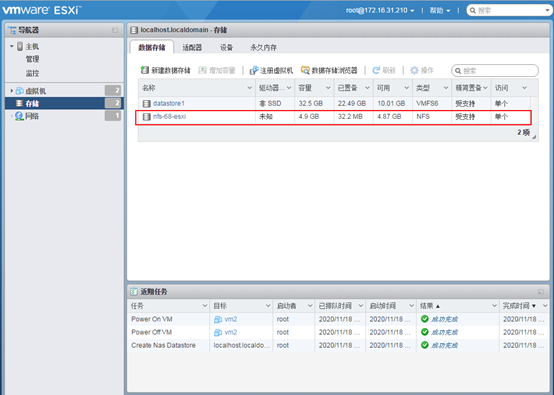Select Manage (管理) under Host

click(32, 59)
